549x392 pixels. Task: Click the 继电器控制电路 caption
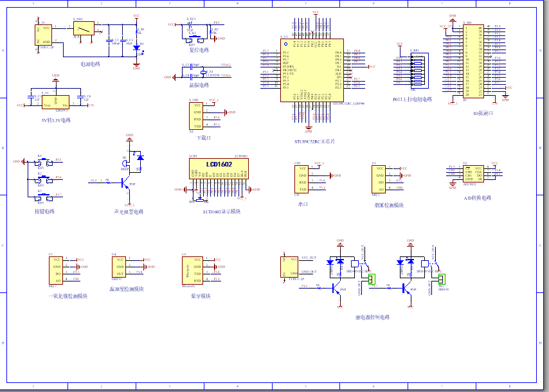[x=373, y=317]
